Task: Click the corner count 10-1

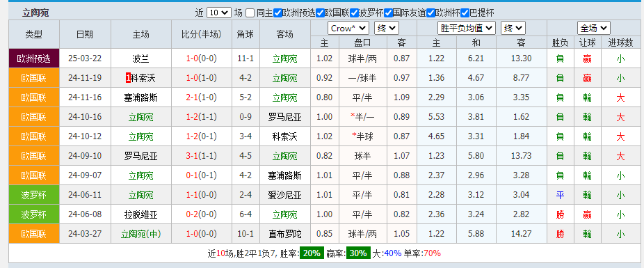Action: pyautogui.click(x=245, y=234)
